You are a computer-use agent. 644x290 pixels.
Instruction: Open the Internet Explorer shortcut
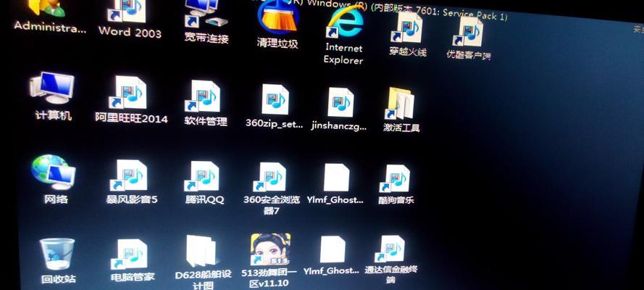[x=345, y=23]
